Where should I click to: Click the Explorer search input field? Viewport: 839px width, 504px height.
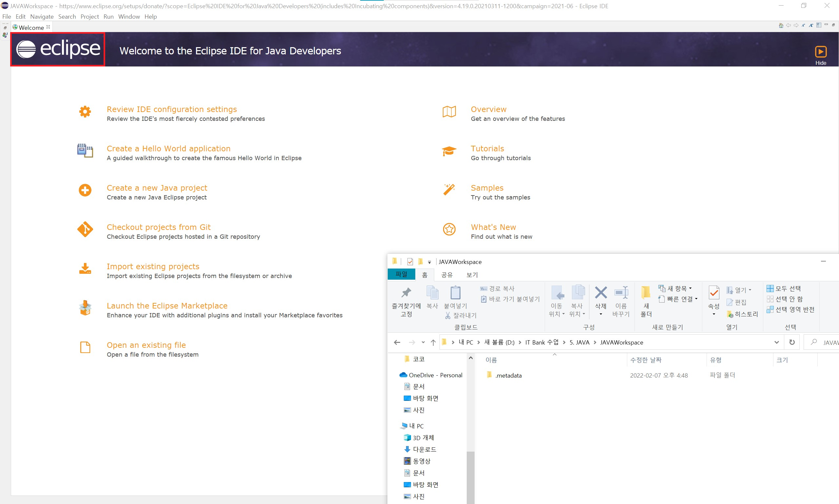coord(829,342)
